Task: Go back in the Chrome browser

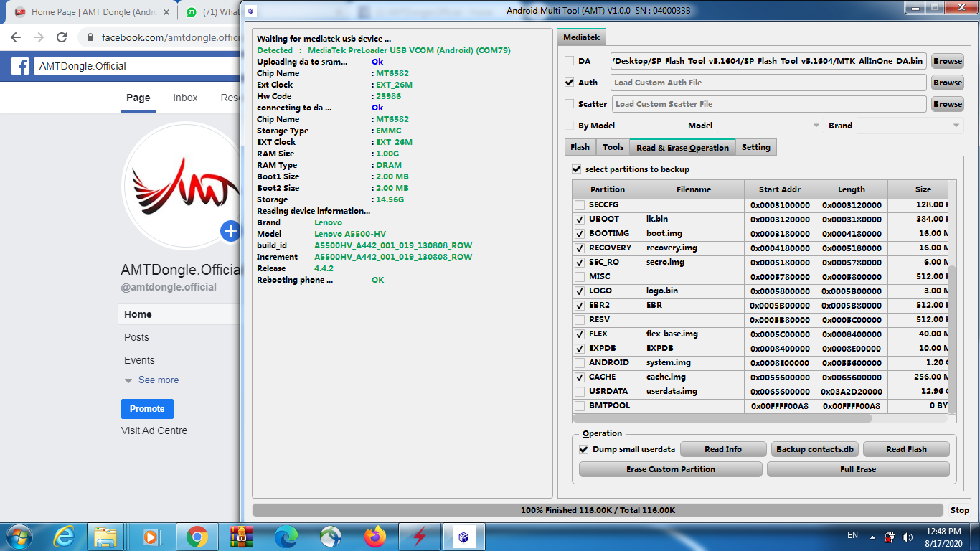Action: [x=16, y=37]
